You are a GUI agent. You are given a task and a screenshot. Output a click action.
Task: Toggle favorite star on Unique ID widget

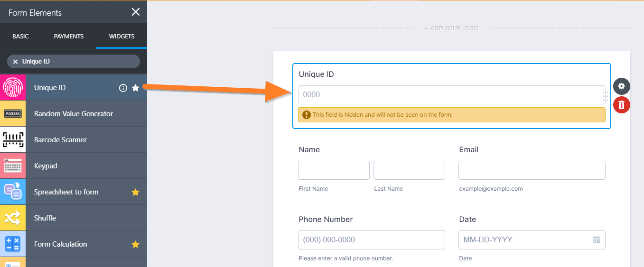coord(136,88)
